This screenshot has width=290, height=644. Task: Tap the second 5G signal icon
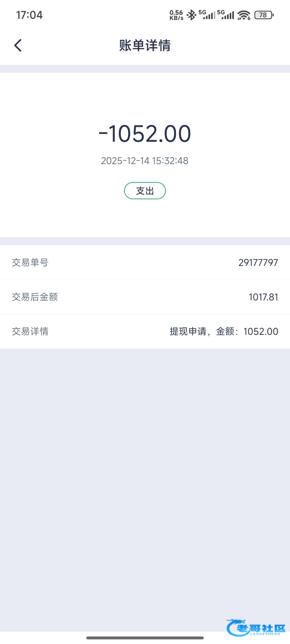[x=226, y=15]
